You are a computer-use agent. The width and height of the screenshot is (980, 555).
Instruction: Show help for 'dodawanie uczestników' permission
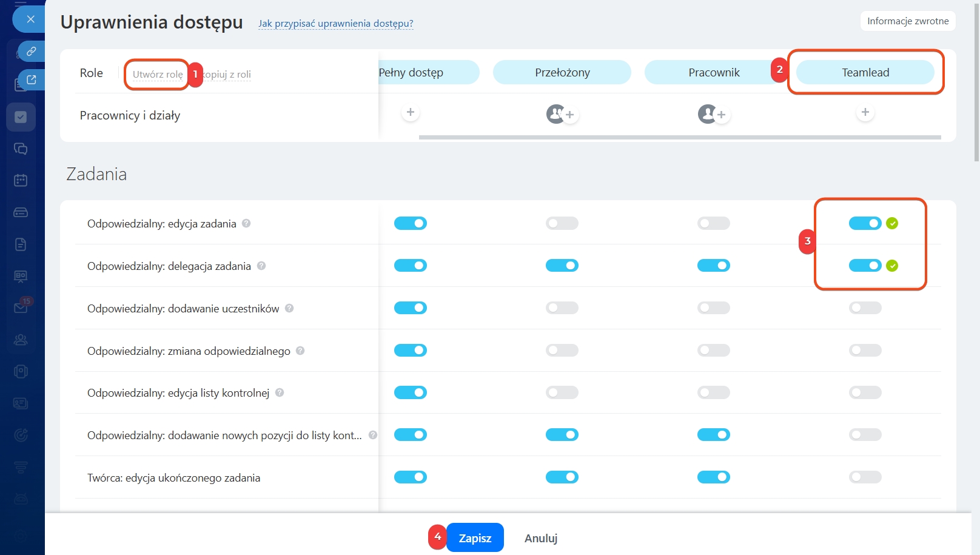coord(289,308)
